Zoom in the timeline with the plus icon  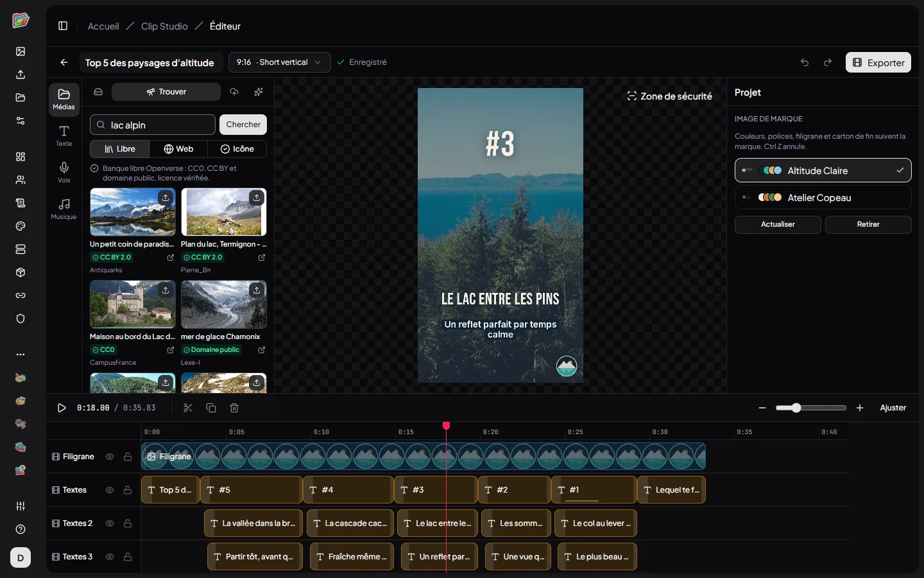pos(860,408)
